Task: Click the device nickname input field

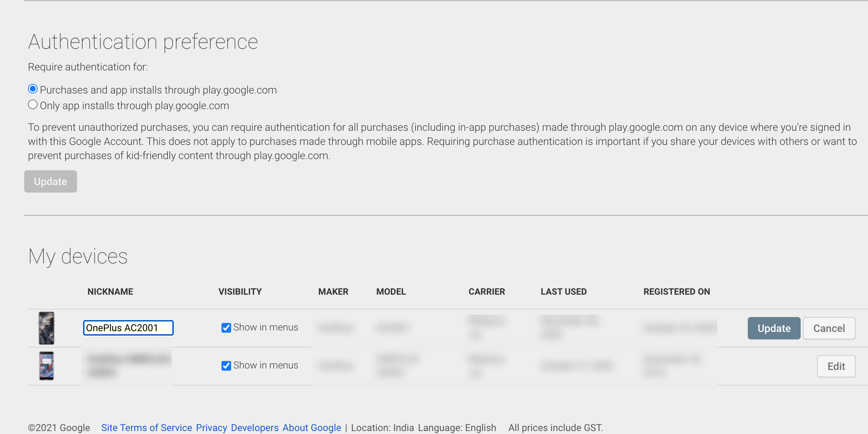Action: click(x=128, y=328)
